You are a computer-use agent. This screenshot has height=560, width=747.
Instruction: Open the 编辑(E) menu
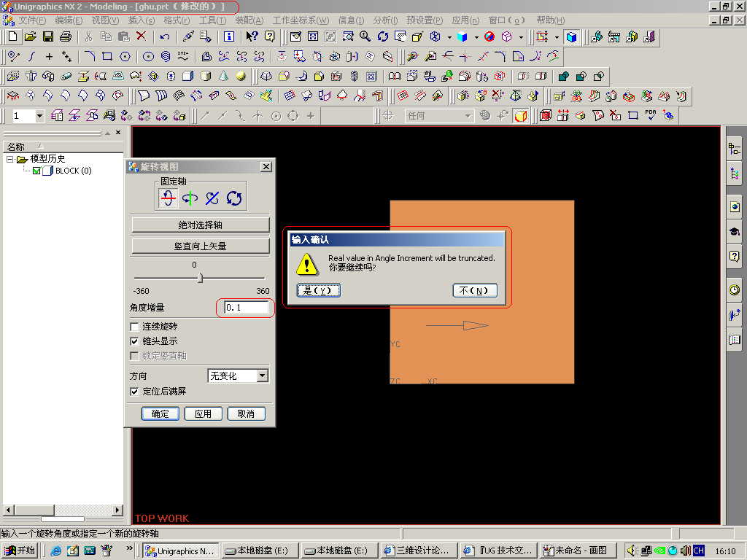pyautogui.click(x=69, y=20)
